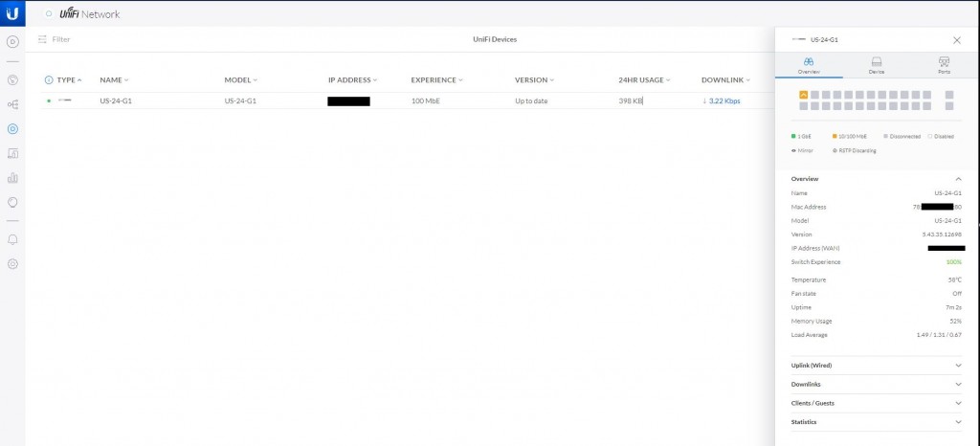The height and width of the screenshot is (446, 980).
Task: Click the Fan state Off value
Action: pyautogui.click(x=957, y=294)
